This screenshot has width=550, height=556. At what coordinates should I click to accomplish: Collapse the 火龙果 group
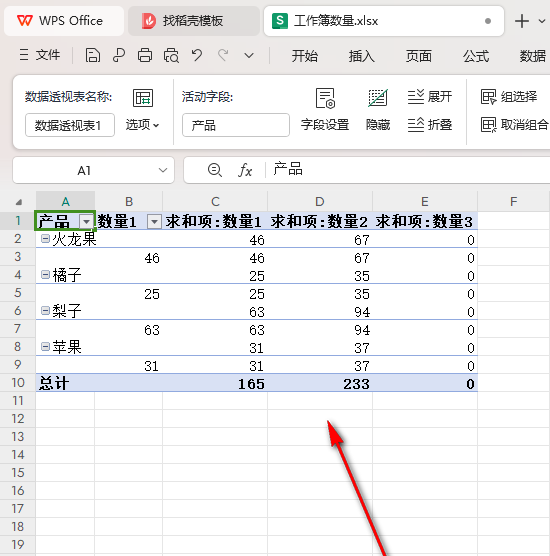tap(45, 239)
